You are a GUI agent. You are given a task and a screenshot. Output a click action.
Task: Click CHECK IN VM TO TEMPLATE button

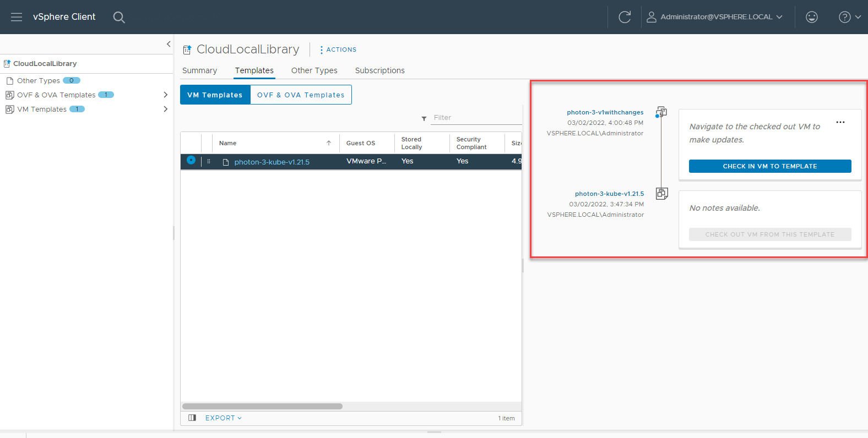point(770,166)
